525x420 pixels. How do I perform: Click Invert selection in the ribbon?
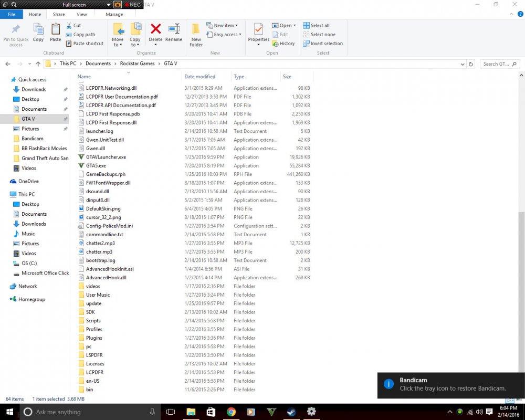[323, 44]
